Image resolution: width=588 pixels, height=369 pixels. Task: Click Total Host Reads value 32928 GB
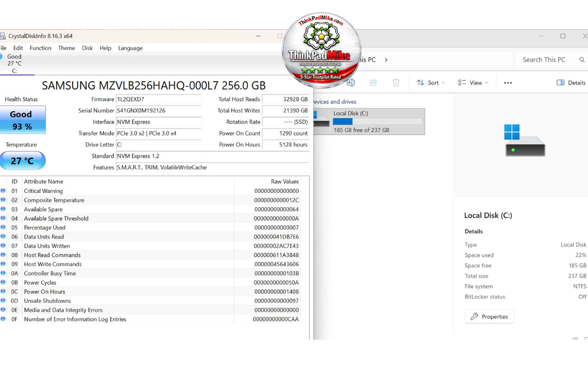[286, 99]
